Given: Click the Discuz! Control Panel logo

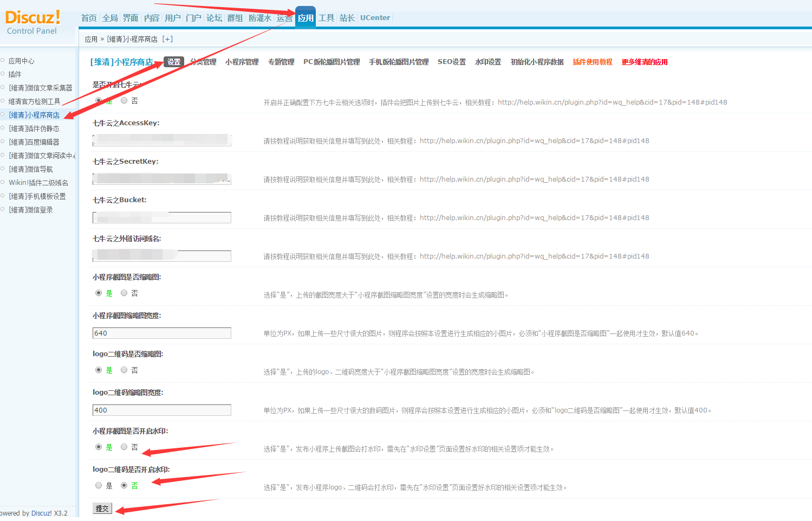Looking at the screenshot, I should 33,22.
